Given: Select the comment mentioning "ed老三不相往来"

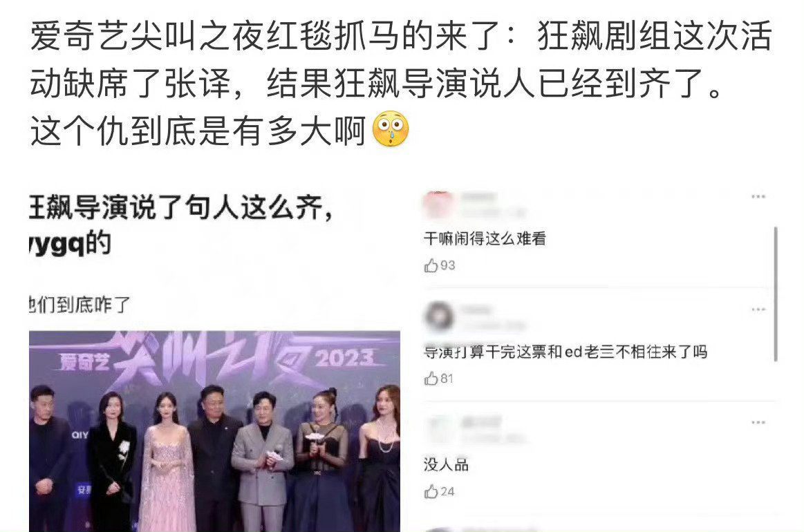Looking at the screenshot, I should coord(565,352).
